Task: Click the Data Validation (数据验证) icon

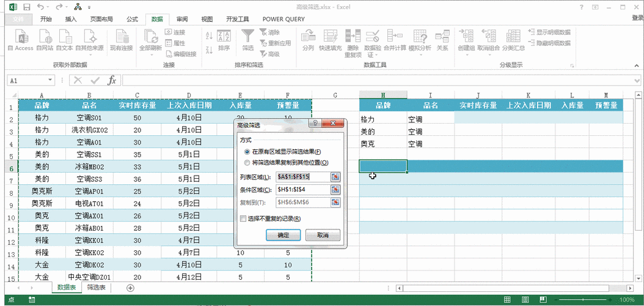Action: point(373,37)
